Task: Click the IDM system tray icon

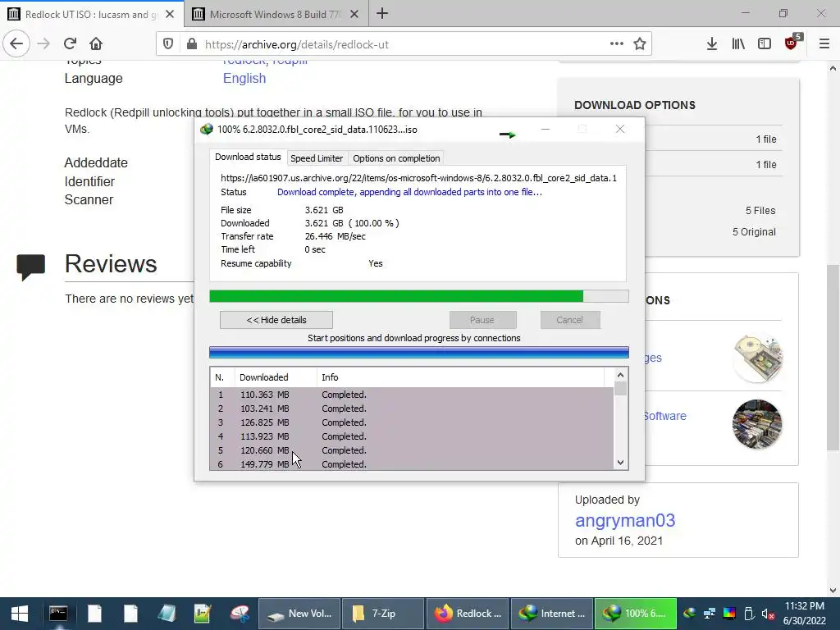Action: click(x=689, y=614)
